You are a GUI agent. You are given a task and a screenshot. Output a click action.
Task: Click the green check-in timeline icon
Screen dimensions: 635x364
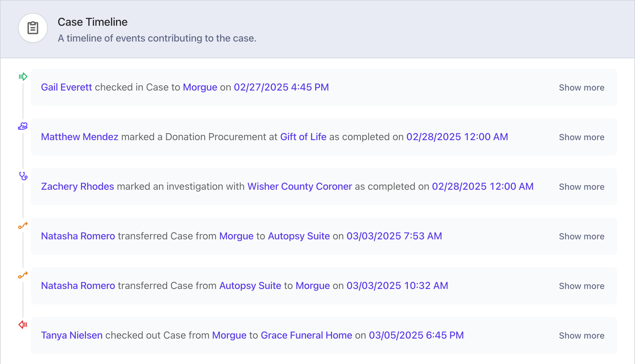click(23, 76)
